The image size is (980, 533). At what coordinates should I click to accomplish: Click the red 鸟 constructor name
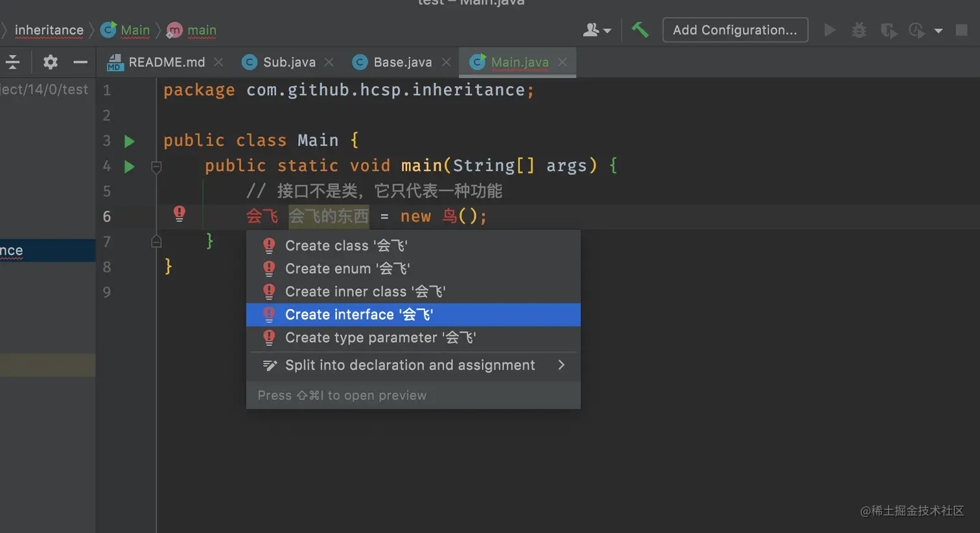pyautogui.click(x=450, y=216)
